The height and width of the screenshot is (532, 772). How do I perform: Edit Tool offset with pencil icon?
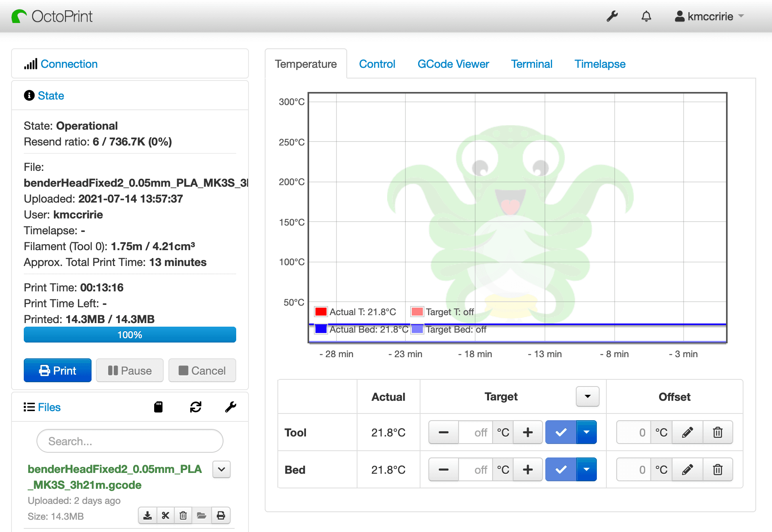[687, 432]
